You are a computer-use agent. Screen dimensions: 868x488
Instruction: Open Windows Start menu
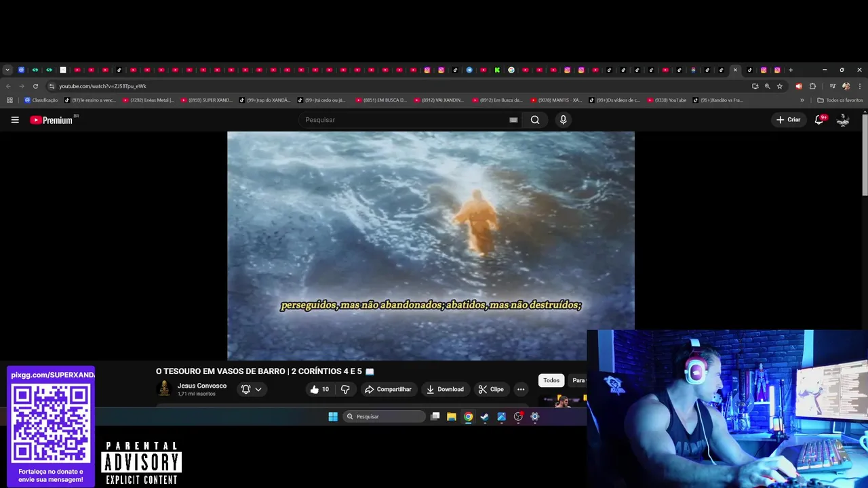click(333, 417)
